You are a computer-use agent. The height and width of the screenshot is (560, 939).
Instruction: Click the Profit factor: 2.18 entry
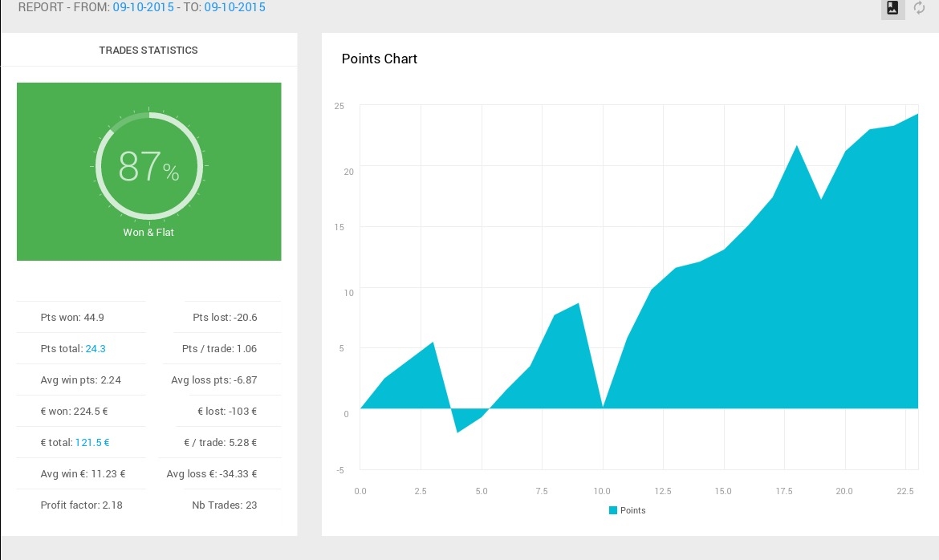coord(81,505)
